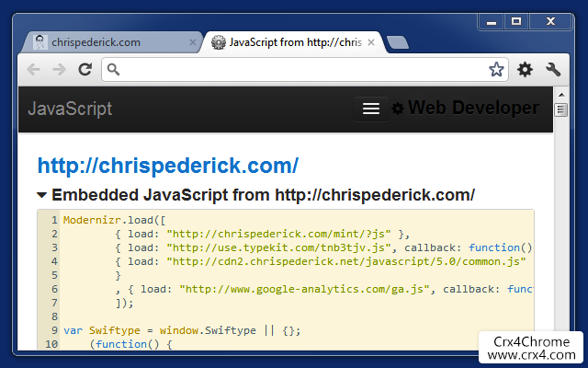Click the "http://chrispederick.com/mint/?js" string
The height and width of the screenshot is (368, 588).
278,234
